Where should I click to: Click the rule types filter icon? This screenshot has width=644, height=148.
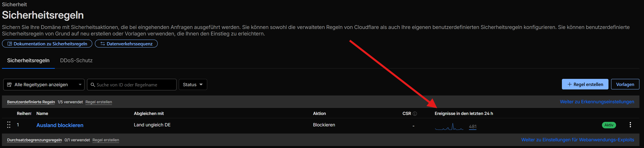[10, 85]
